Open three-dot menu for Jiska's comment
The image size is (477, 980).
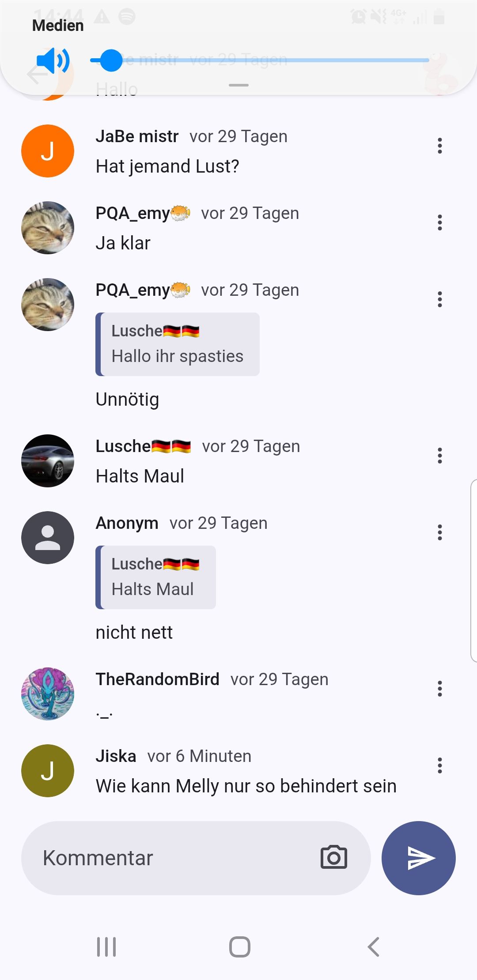click(439, 765)
